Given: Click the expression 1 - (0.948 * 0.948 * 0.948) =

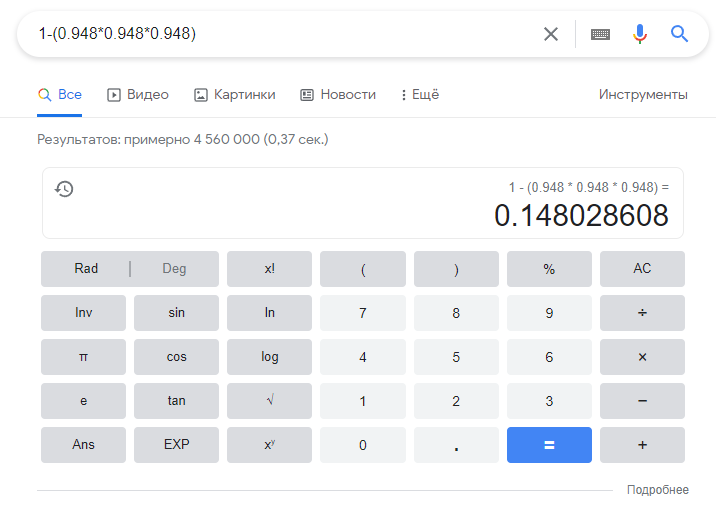Looking at the screenshot, I should [x=589, y=187].
